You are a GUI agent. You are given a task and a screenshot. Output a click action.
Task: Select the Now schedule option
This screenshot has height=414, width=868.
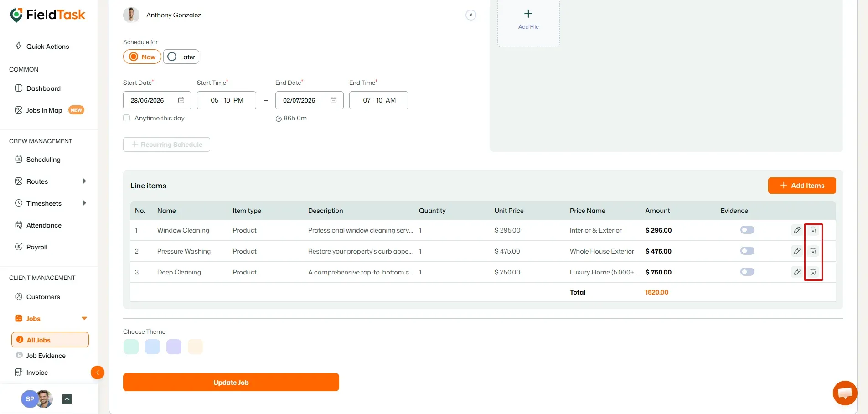[x=142, y=57]
